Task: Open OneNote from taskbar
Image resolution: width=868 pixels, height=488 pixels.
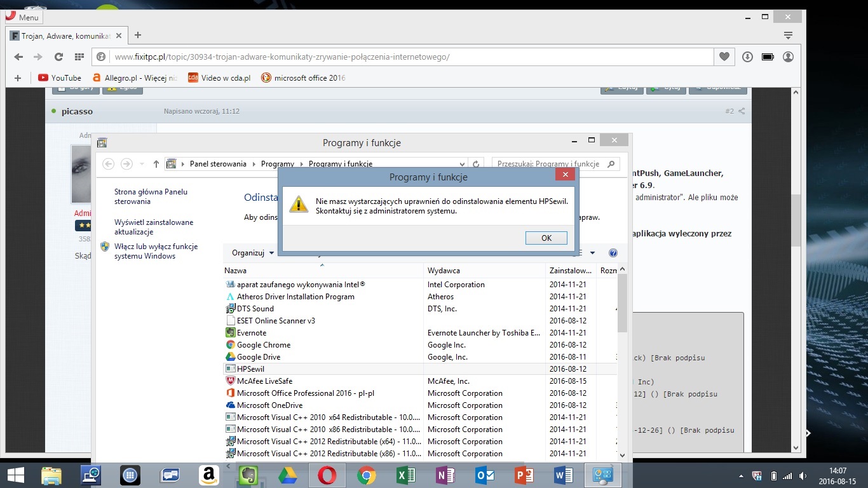Action: 445,475
